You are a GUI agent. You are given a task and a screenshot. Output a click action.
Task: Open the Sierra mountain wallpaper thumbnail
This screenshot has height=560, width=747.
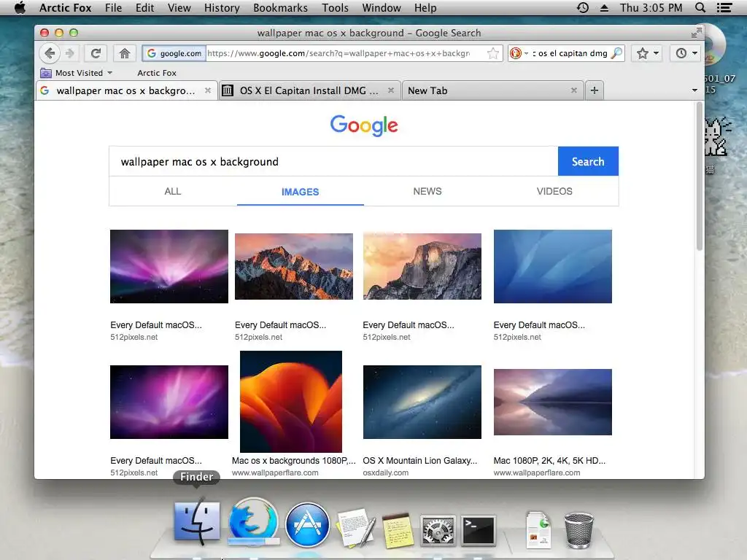294,266
